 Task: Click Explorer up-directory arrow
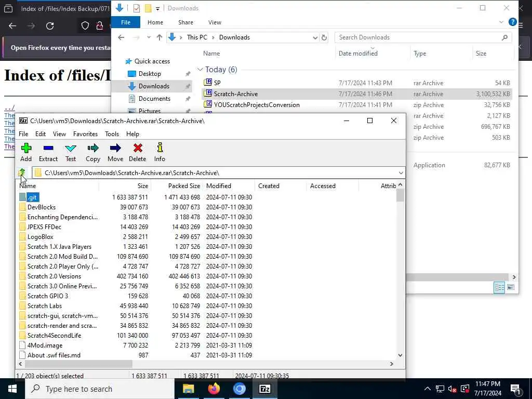click(x=159, y=37)
